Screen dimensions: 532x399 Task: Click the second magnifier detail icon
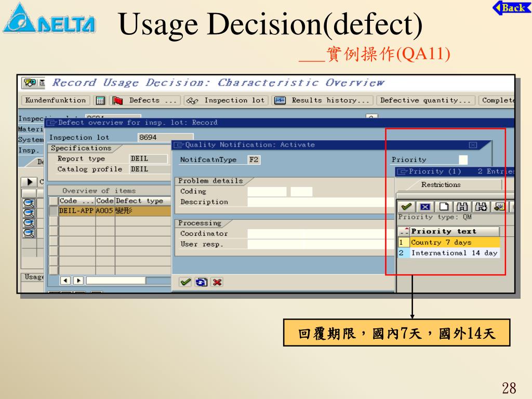(29, 214)
